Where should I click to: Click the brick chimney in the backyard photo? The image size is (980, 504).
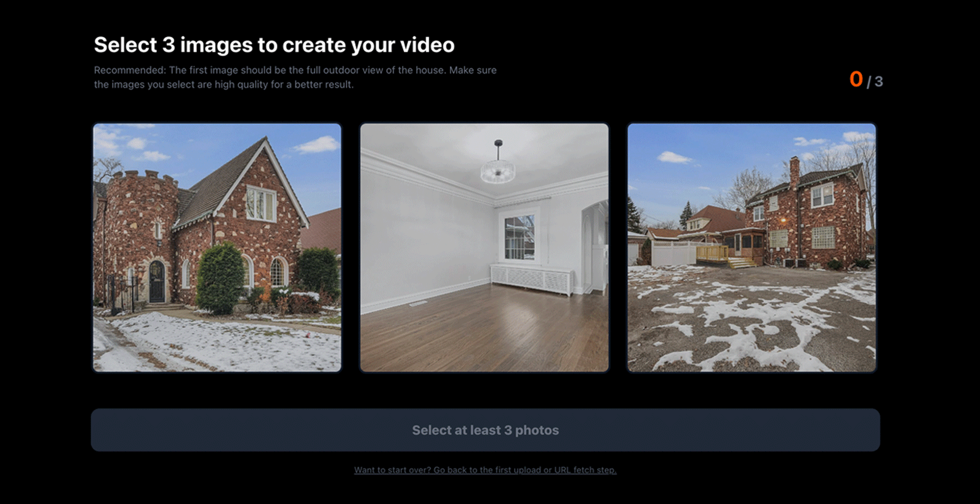(795, 172)
